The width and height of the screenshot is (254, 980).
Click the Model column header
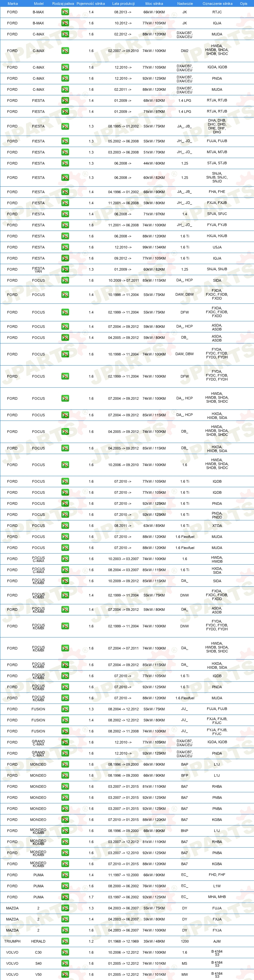coord(39,4)
